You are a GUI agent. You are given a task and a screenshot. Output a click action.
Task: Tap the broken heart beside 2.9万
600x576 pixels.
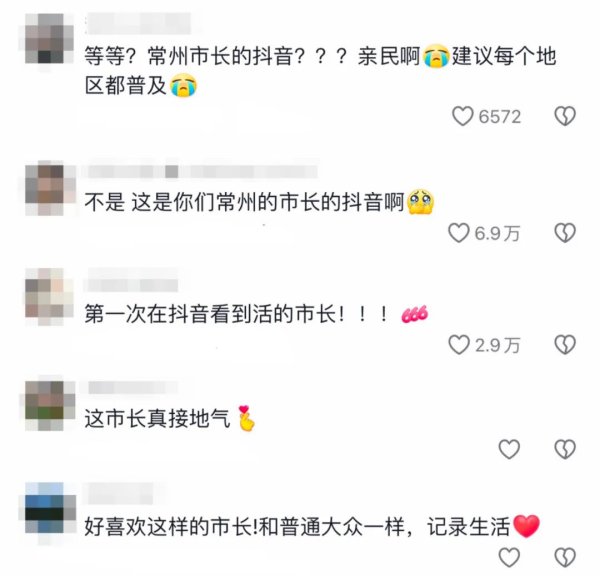pyautogui.click(x=565, y=344)
